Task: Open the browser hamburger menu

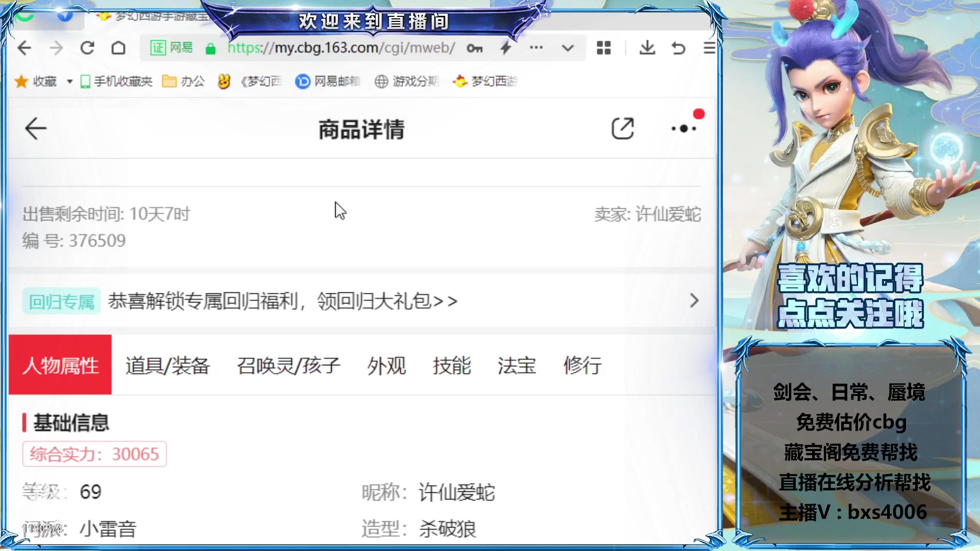Action: [x=709, y=48]
